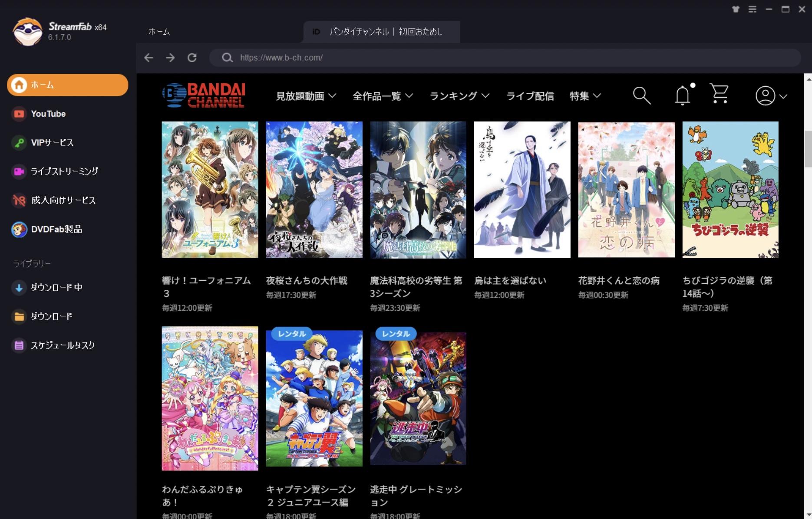Expand the 見放題動画 dropdown menu
This screenshot has height=519, width=812.
[306, 96]
